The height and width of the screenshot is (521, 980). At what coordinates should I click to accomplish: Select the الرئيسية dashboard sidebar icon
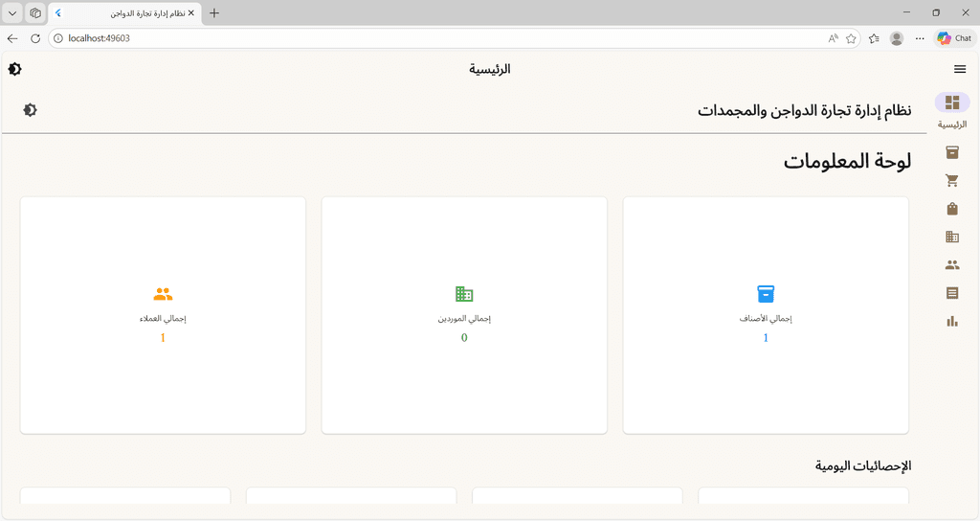pyautogui.click(x=952, y=102)
